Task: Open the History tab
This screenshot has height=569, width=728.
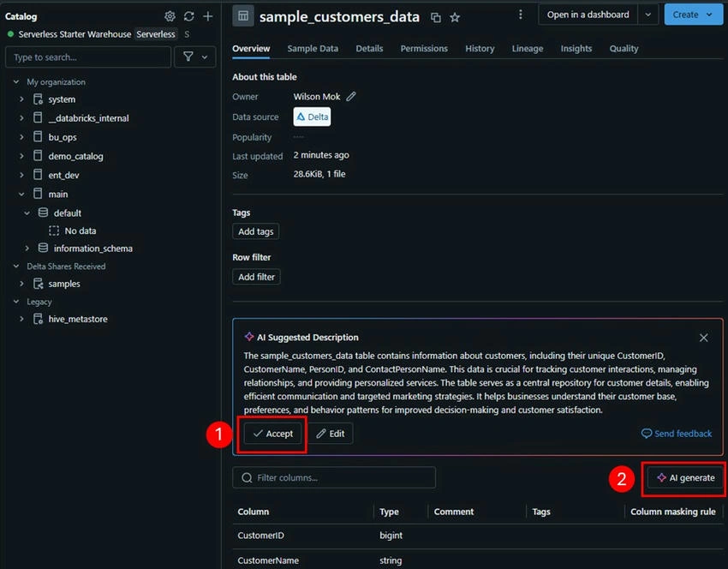Action: pos(480,48)
